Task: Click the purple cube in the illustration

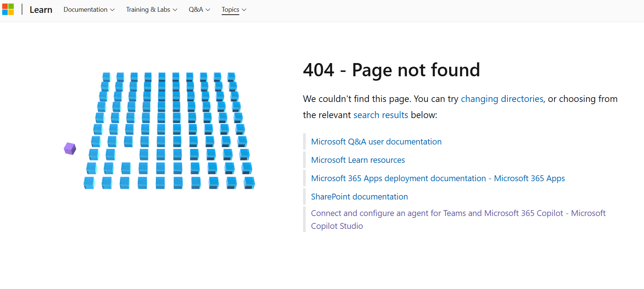Action: (x=70, y=149)
